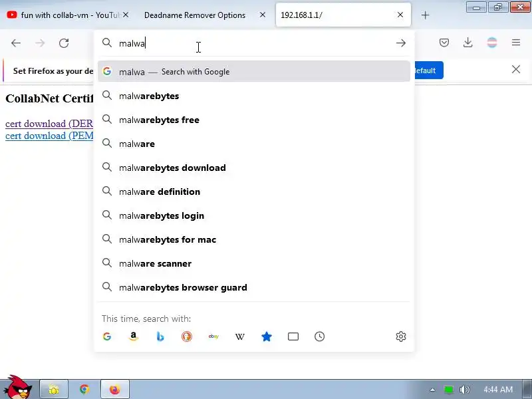Search this time with Google icon
The image size is (532, 399).
pyautogui.click(x=107, y=336)
